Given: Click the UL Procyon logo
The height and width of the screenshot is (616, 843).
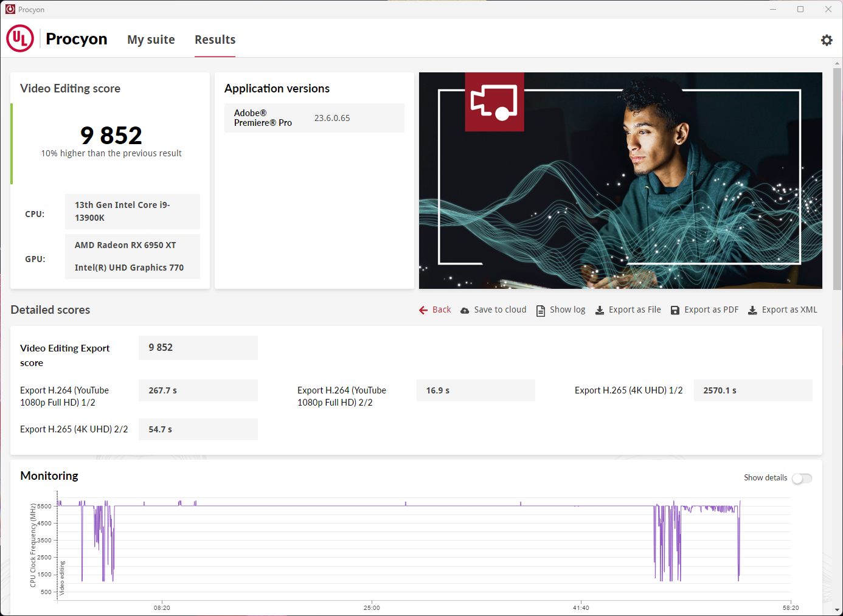Looking at the screenshot, I should (x=20, y=39).
